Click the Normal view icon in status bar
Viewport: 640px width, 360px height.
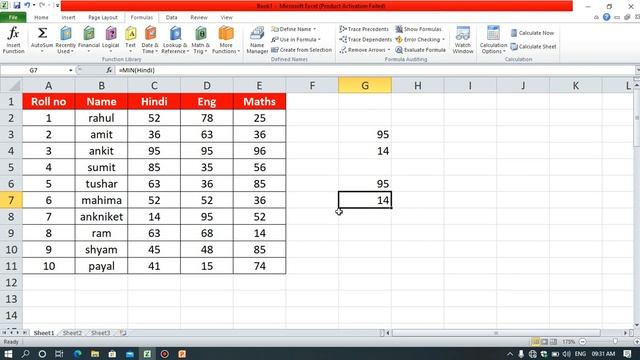(536, 342)
